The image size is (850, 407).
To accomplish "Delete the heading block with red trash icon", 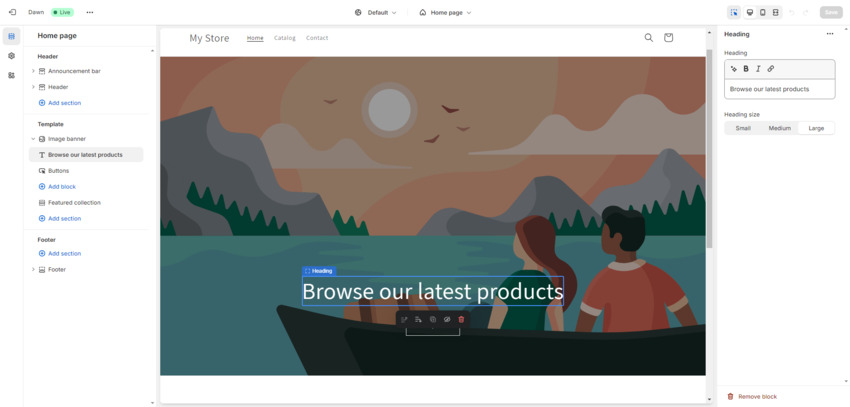I will (461, 320).
